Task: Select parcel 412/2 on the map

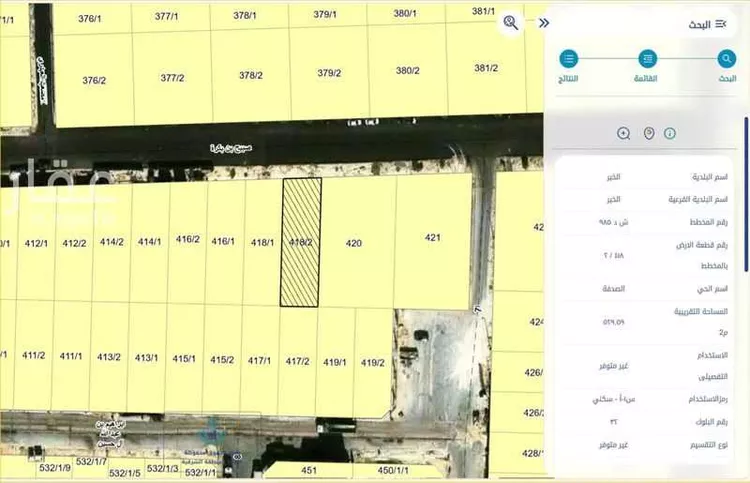Action: coord(75,243)
